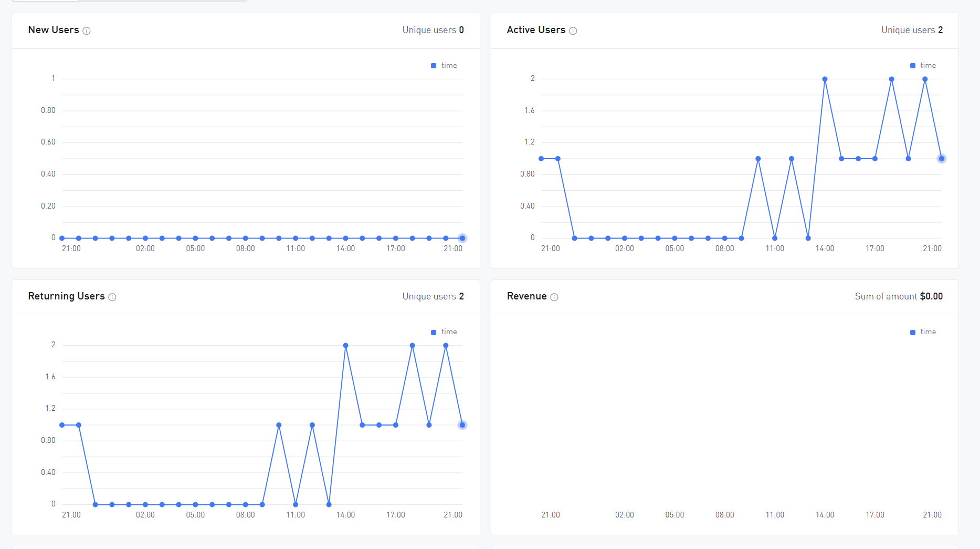Click the 08:00 x-axis label in Active Users chart
980x549 pixels.
[725, 248]
